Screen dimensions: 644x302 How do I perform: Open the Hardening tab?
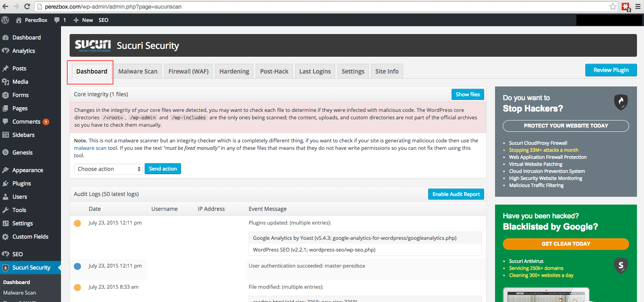tap(234, 71)
